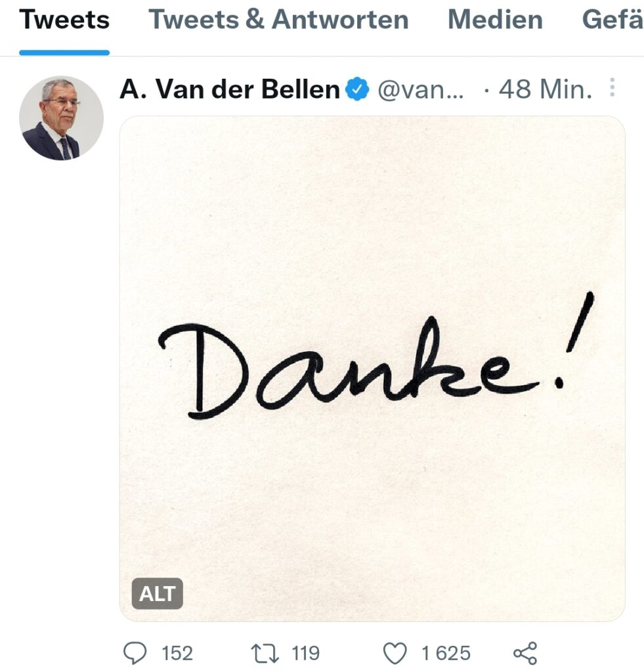Click the retweet arrows icon
This screenshot has height=672, width=644.
pyautogui.click(x=265, y=653)
